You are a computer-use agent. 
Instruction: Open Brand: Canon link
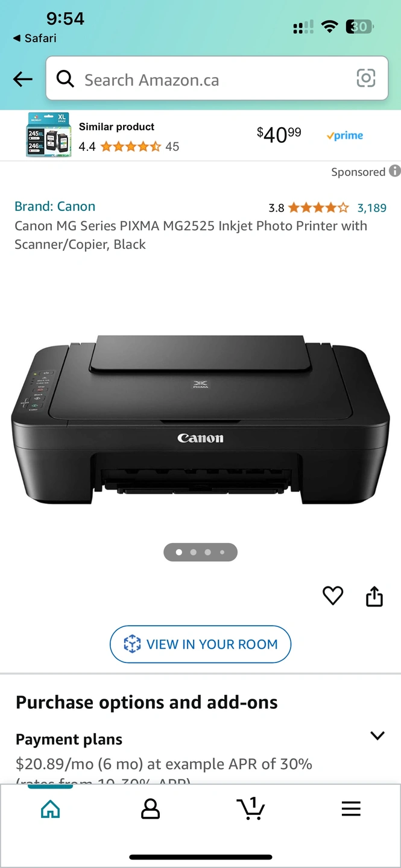[x=55, y=206]
